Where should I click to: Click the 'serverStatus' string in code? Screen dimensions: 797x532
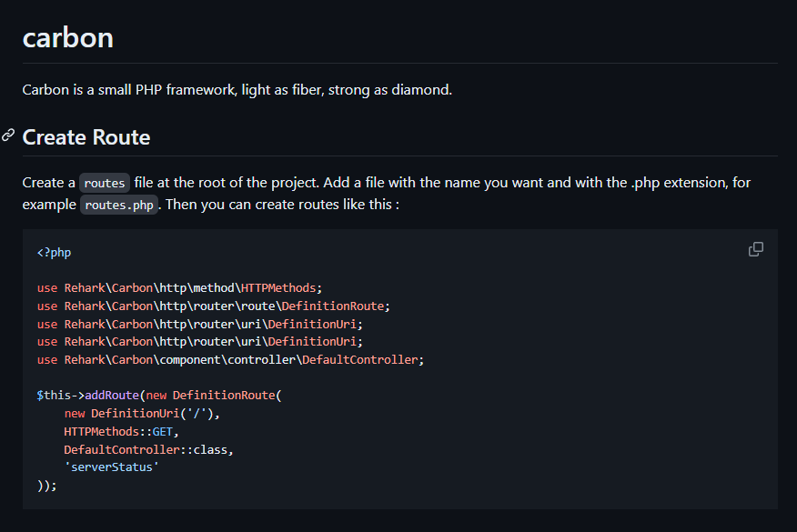[111, 467]
